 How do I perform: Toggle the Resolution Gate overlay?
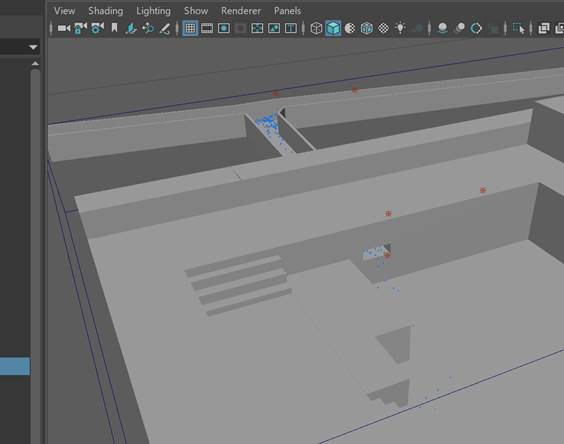pos(224,28)
